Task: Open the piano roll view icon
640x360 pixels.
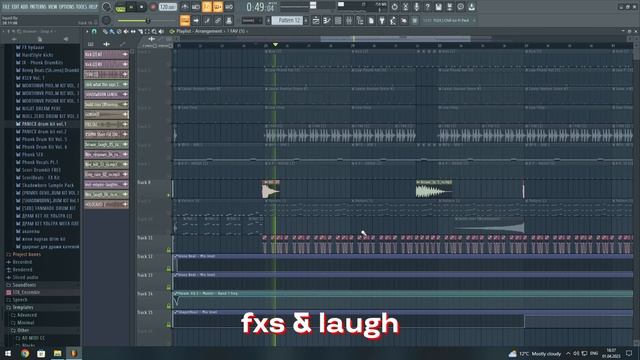Action: (327, 20)
